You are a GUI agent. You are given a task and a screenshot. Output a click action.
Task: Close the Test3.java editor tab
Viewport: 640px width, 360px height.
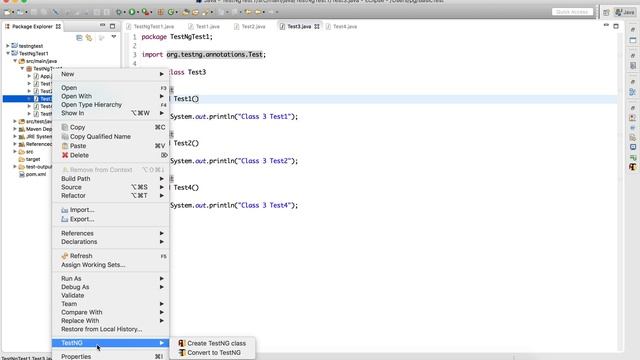[317, 27]
